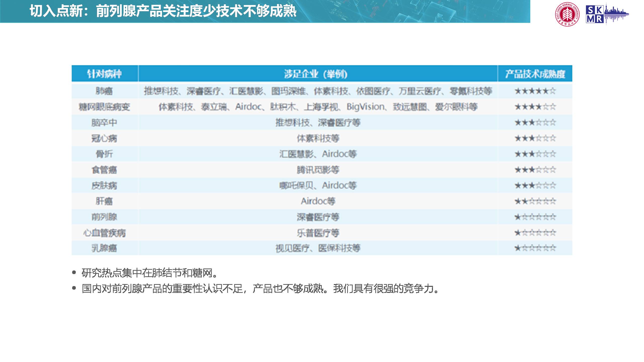This screenshot has width=644, height=362.
Task: Click the 心血管疾病 disease cell
Action: (x=104, y=233)
